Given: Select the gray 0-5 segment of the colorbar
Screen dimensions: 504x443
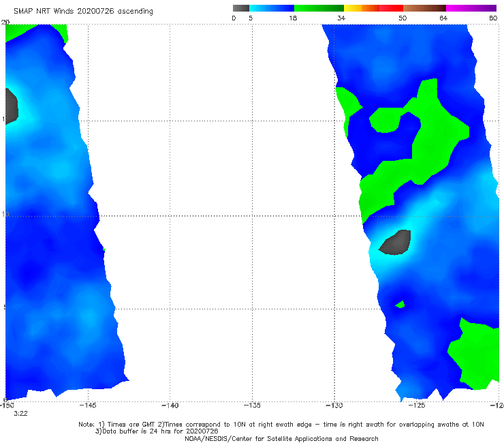Looking at the screenshot, I should point(241,8).
